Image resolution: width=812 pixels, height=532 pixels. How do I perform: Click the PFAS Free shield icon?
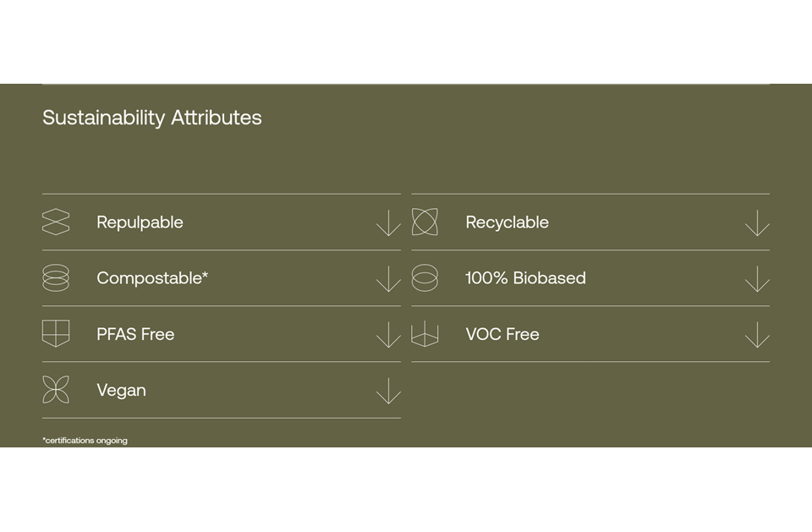[56, 333]
